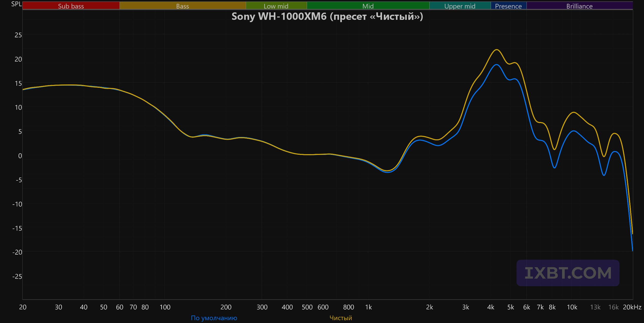Screen dimensions: 644x323
Task: Click the -15 value on the SPL axis
Action: coord(17,228)
